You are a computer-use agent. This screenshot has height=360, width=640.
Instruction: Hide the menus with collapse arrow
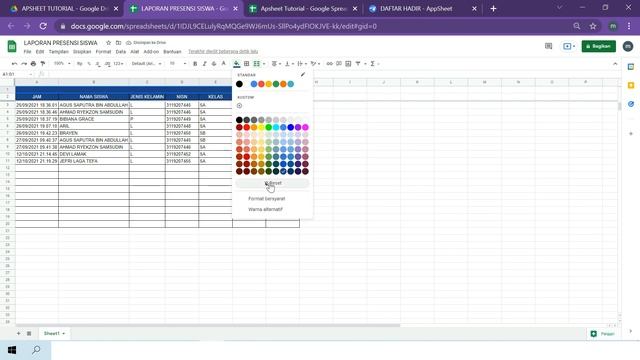[x=615, y=64]
